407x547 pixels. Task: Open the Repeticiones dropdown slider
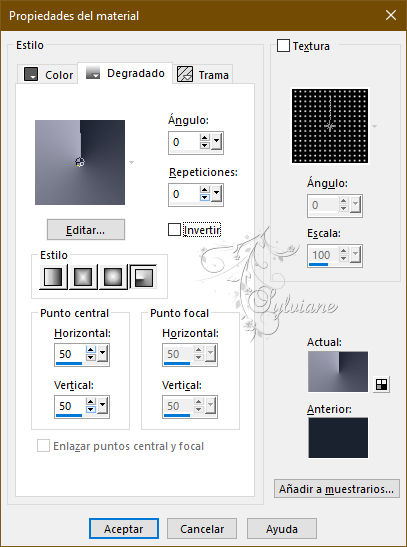(217, 194)
